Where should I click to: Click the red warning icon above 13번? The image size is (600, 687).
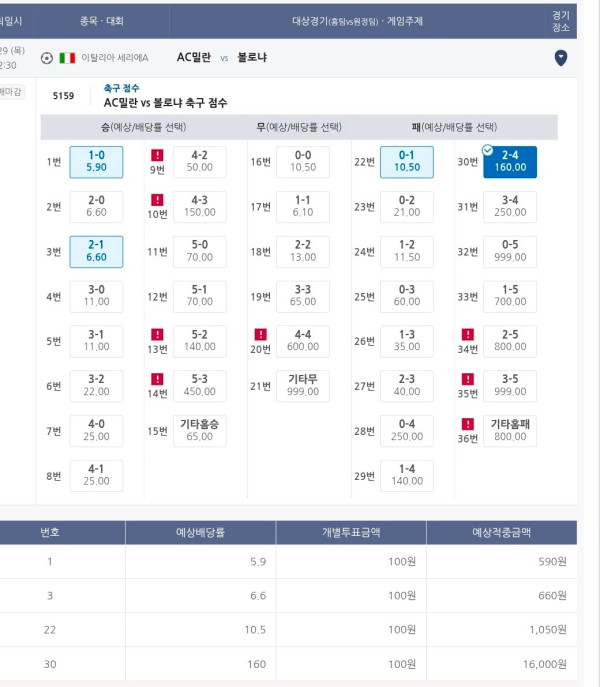157,335
